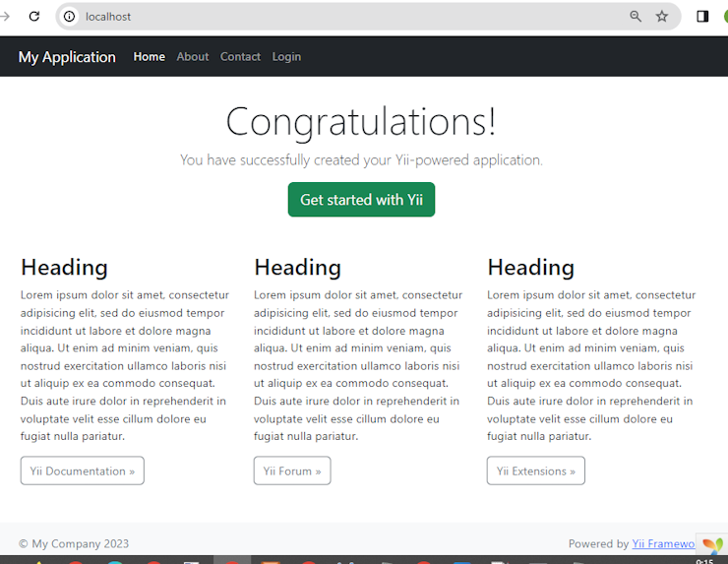
Task: Select the Home navigation item
Action: (x=149, y=57)
